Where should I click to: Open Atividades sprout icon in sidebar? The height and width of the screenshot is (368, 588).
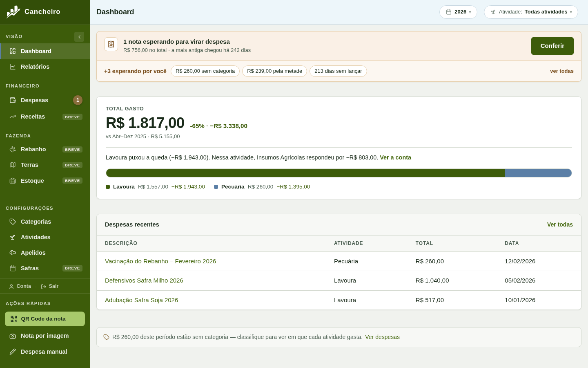click(13, 237)
